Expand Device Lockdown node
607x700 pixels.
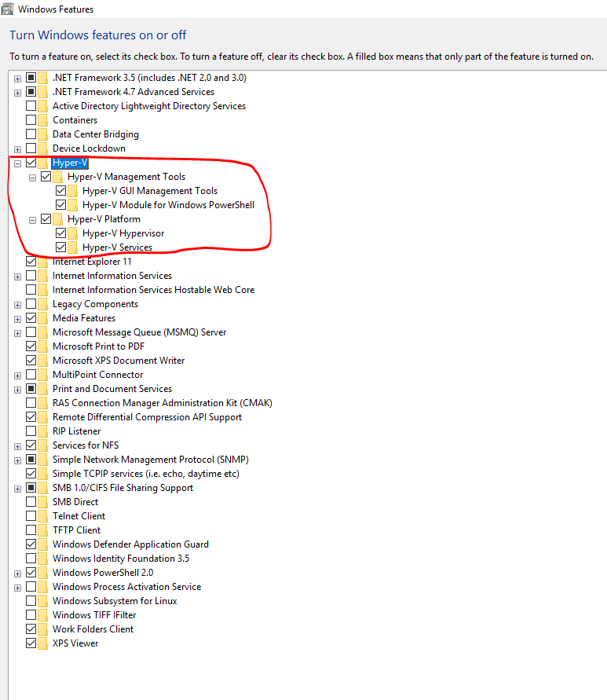17,149
